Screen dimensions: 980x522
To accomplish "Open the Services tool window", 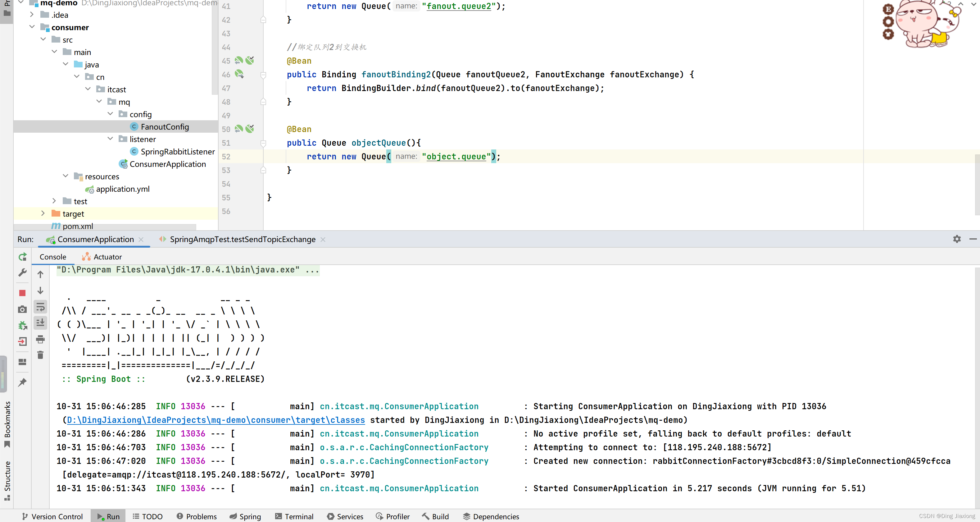I will pyautogui.click(x=345, y=516).
